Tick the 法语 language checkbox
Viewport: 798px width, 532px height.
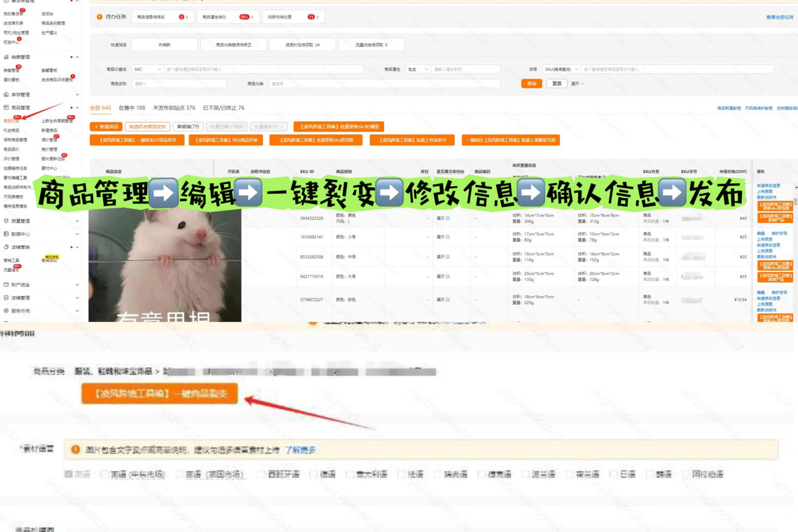(x=402, y=474)
